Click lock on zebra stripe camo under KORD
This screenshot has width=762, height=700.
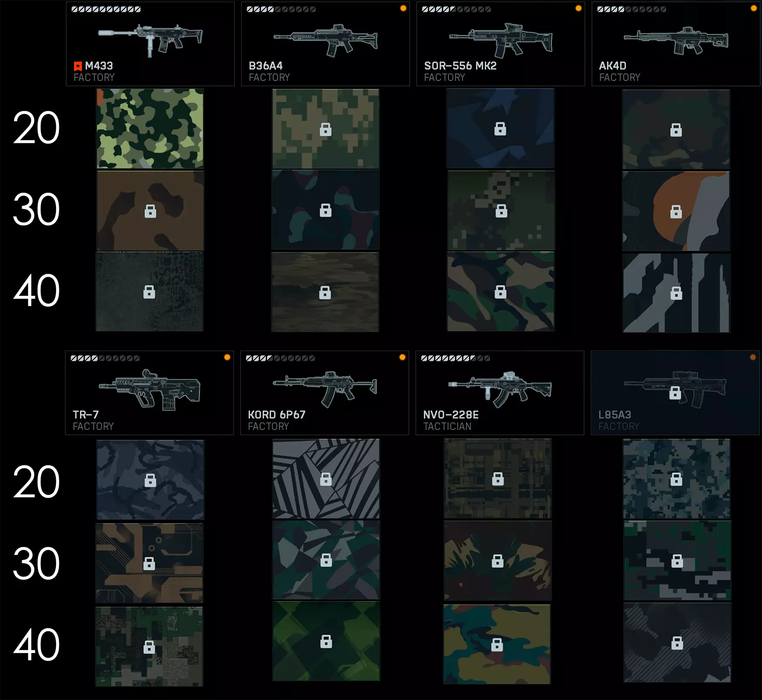326,479
